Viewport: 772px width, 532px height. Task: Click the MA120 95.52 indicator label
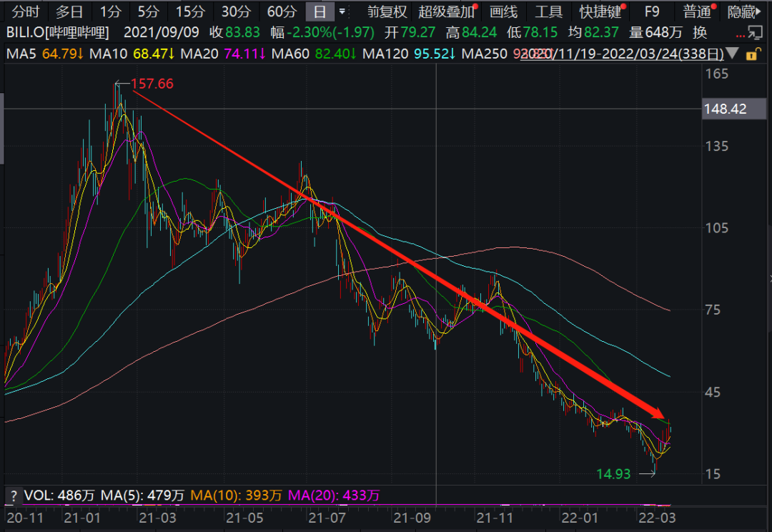coord(409,54)
